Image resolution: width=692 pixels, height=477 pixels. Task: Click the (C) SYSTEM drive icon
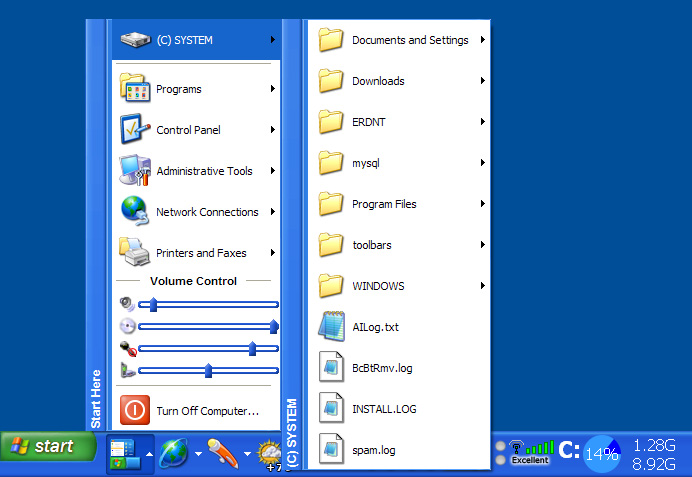point(136,40)
